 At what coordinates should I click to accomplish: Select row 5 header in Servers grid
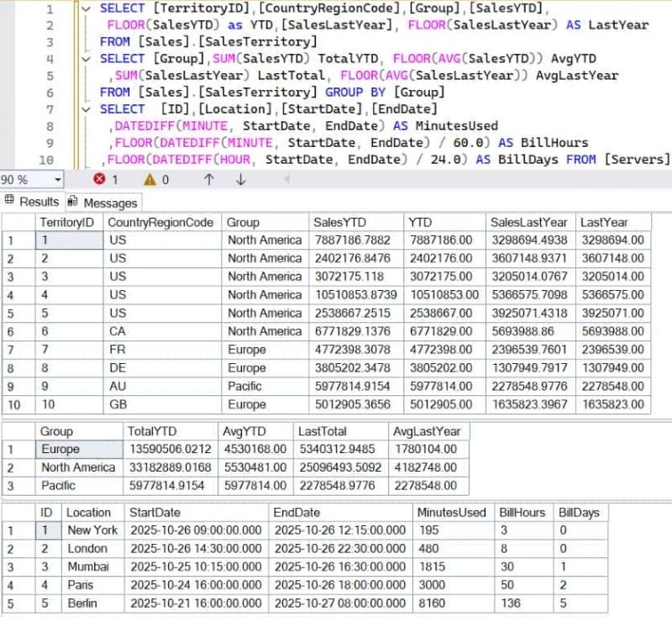click(18, 604)
